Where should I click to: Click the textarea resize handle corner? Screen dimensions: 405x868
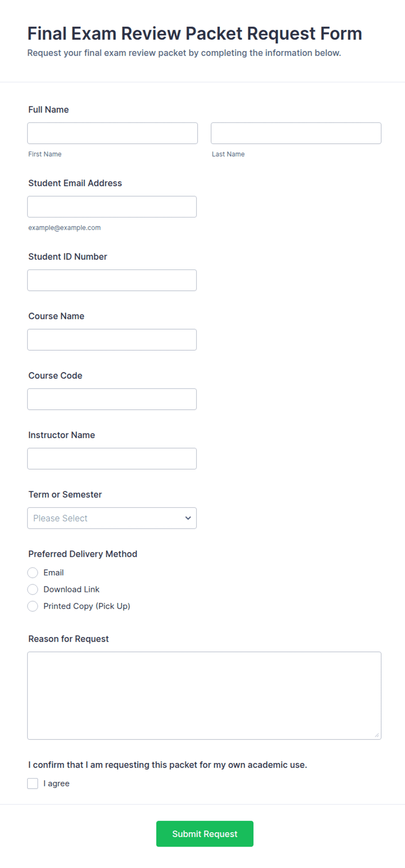click(377, 735)
